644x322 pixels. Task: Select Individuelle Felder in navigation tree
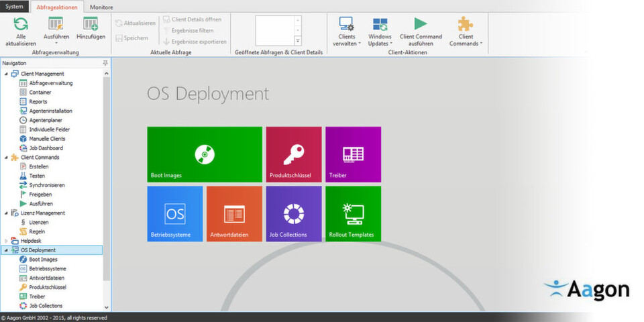(50, 129)
